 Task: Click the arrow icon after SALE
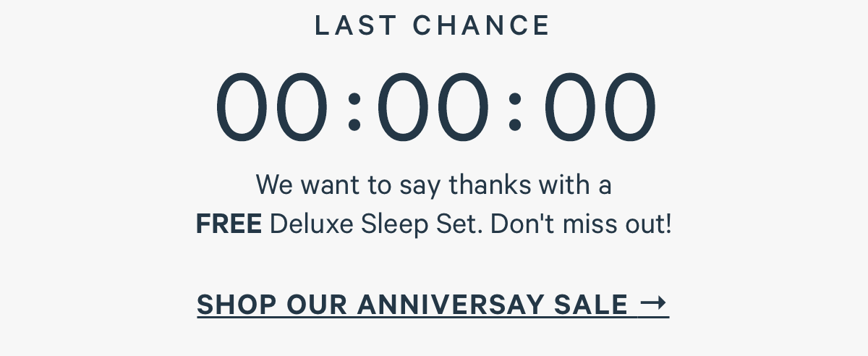pyautogui.click(x=653, y=303)
